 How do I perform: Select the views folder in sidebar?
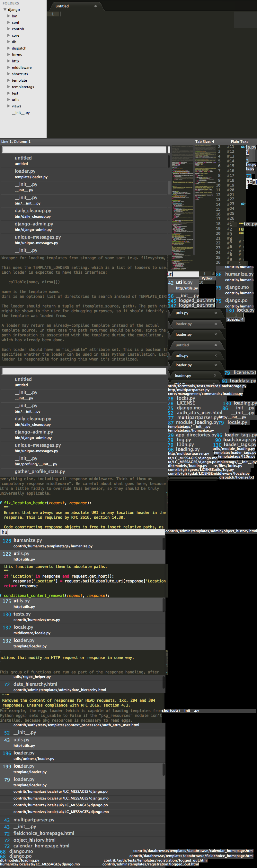[x=16, y=106]
